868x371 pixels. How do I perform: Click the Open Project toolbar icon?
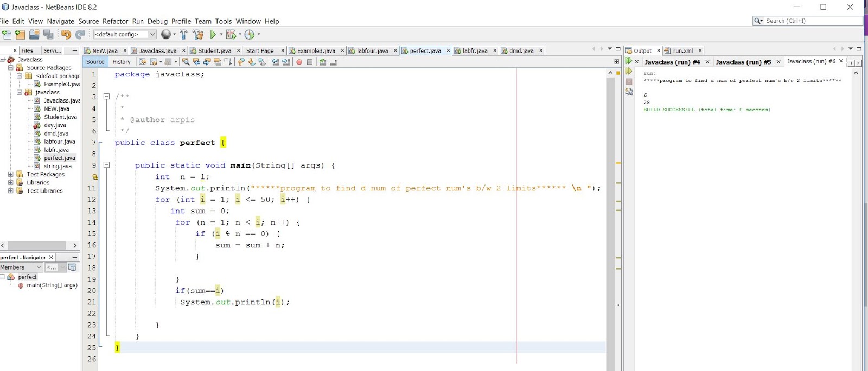(34, 35)
